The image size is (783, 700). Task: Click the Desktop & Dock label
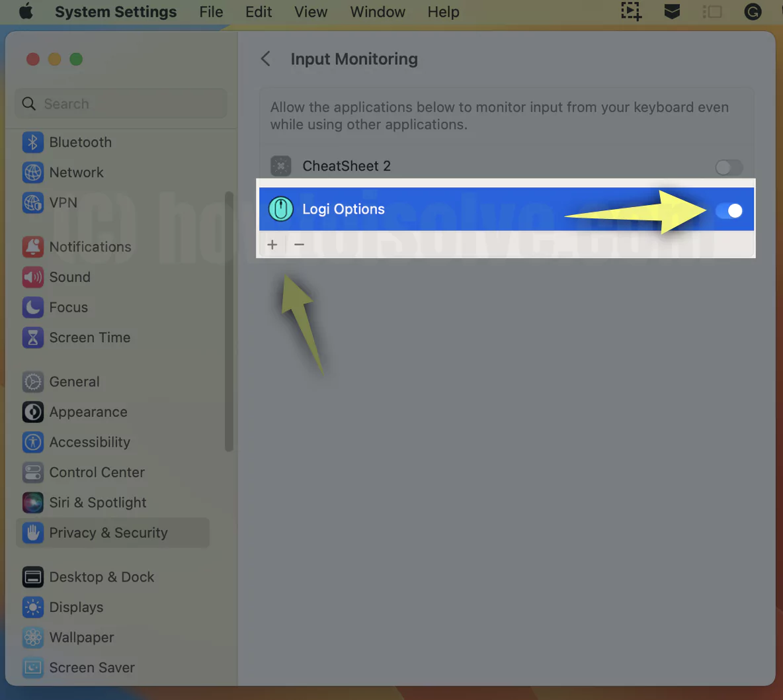click(x=102, y=577)
